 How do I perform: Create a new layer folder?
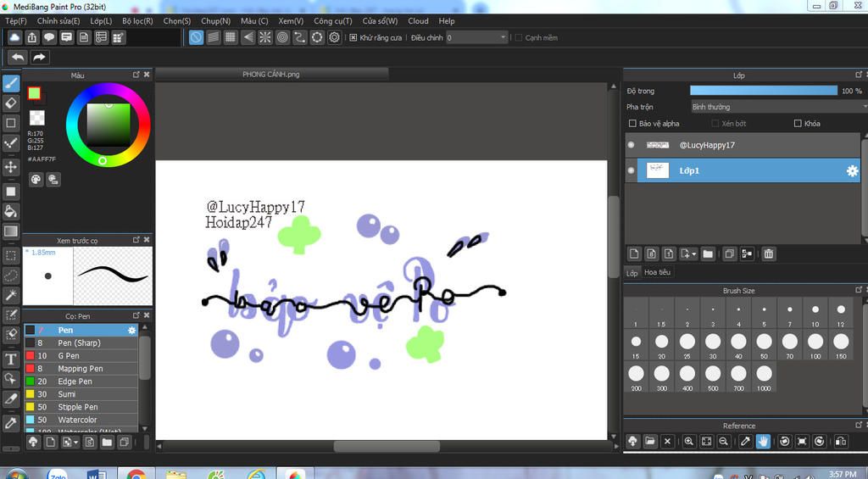[708, 253]
